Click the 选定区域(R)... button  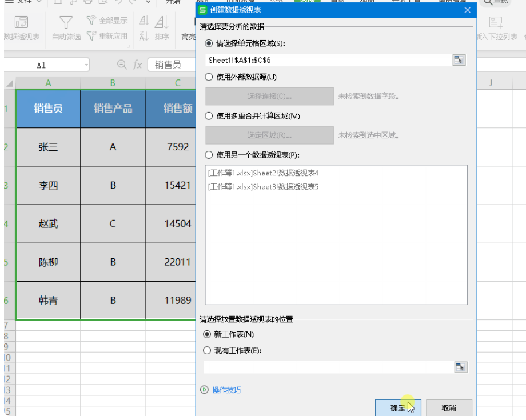click(x=269, y=135)
